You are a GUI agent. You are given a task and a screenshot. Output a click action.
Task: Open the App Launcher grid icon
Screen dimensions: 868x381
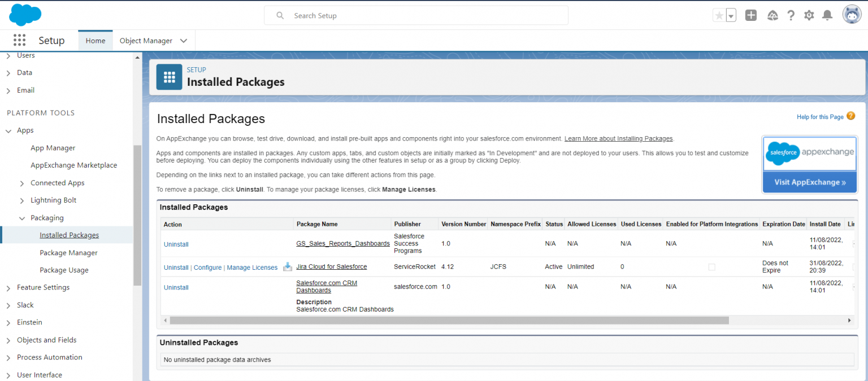(x=19, y=40)
